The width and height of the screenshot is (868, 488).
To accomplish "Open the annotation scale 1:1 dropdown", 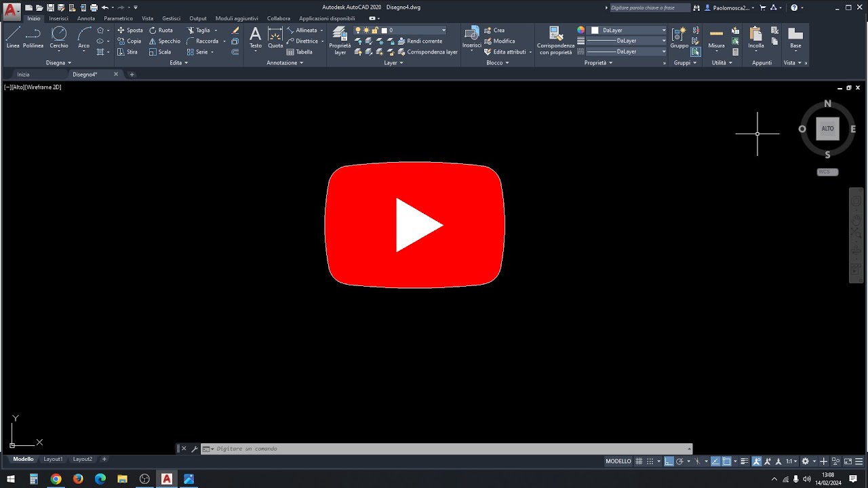I will point(791,462).
